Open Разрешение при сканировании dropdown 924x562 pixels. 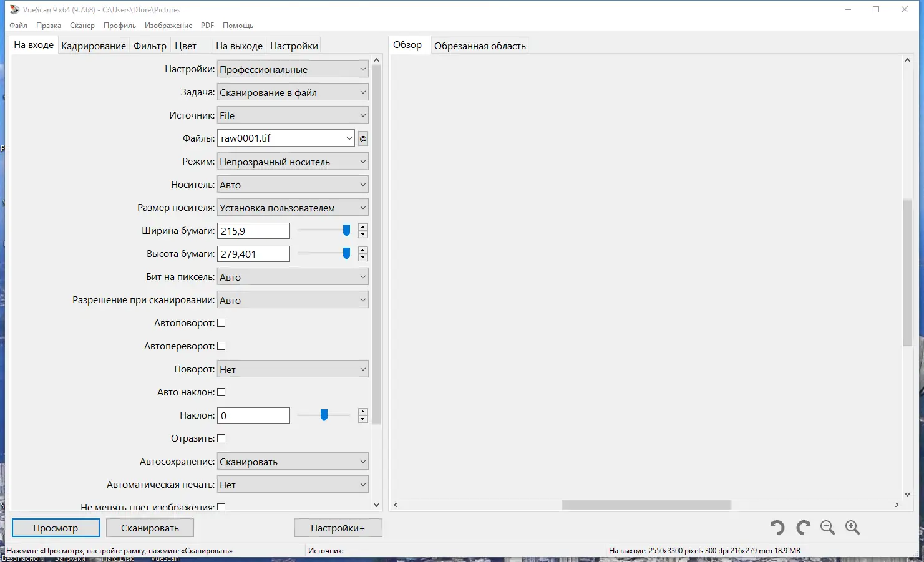tap(293, 300)
